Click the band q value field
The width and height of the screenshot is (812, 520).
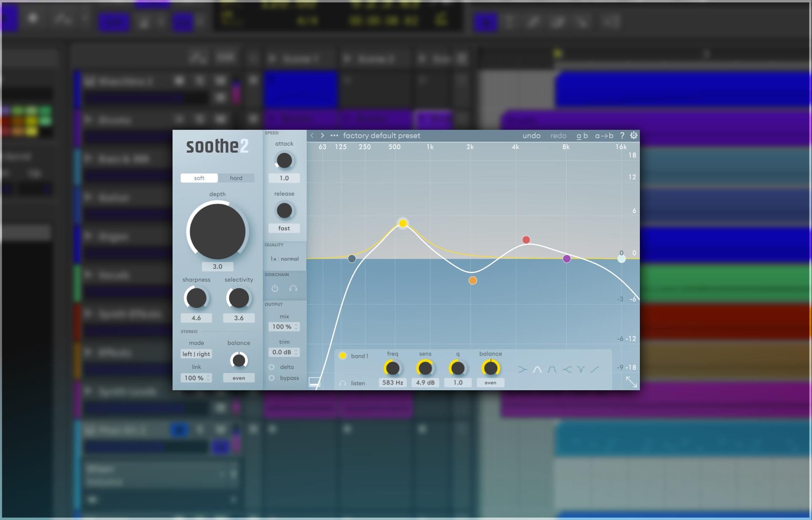pyautogui.click(x=458, y=383)
